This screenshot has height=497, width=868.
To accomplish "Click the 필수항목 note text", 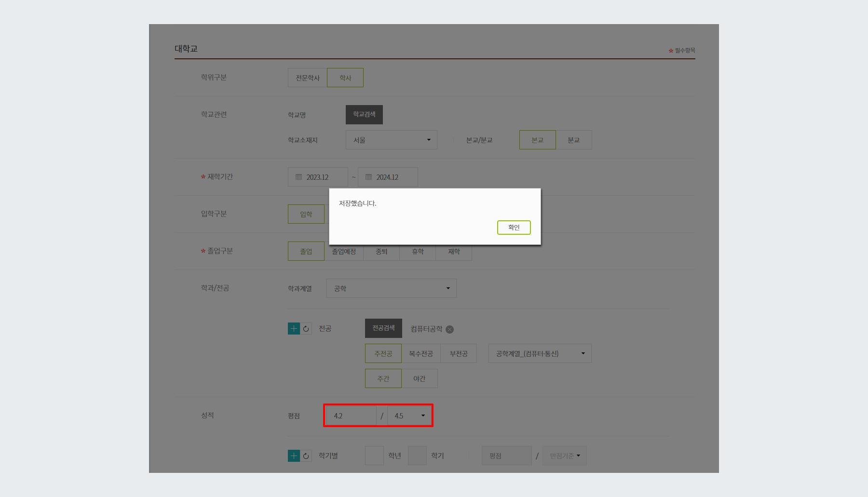I will point(685,51).
